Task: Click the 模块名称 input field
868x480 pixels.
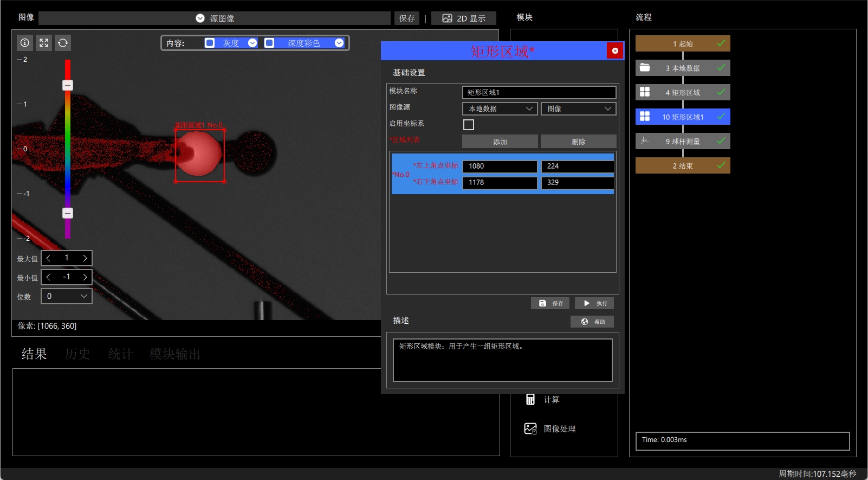Action: 539,92
